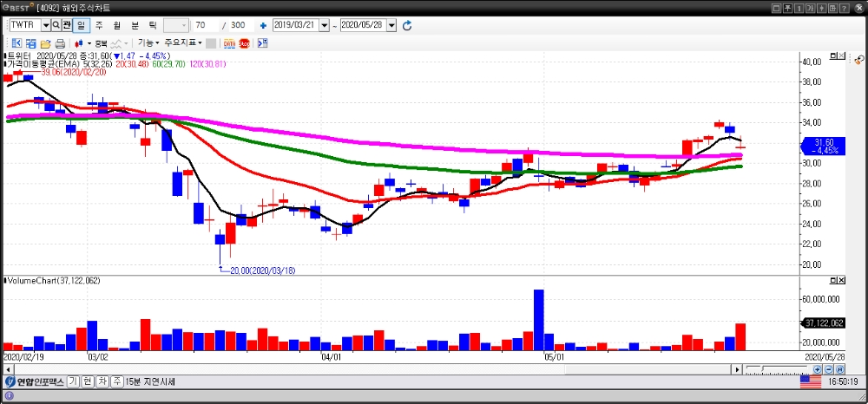Click the number 1 title-bar icon
The width and height of the screenshot is (868, 404).
[x=799, y=8]
